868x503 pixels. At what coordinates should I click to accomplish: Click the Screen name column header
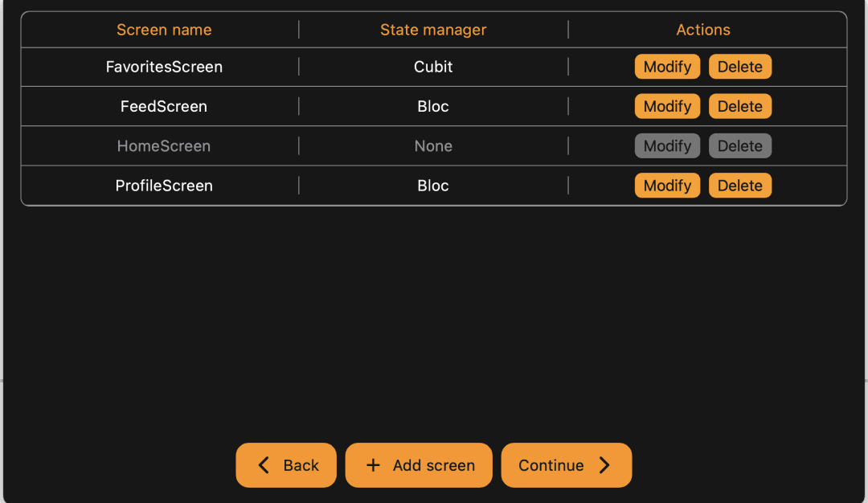pyautogui.click(x=164, y=30)
